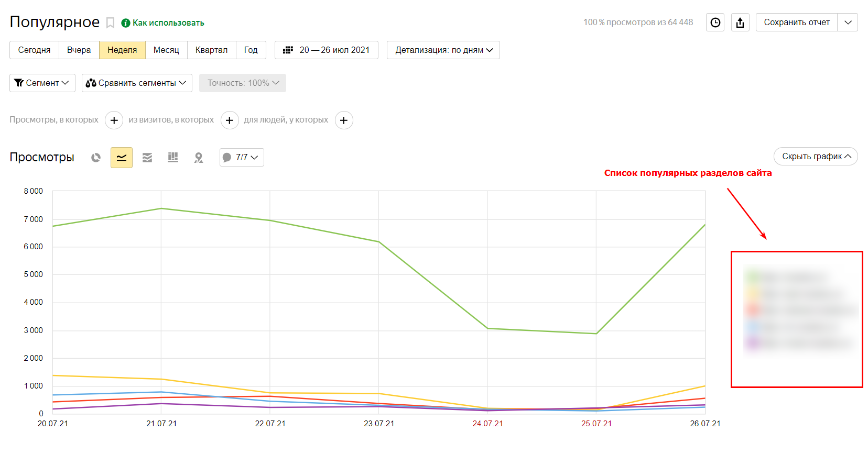Add condition after из визитов, в которых
The height and width of the screenshot is (454, 868).
(230, 120)
